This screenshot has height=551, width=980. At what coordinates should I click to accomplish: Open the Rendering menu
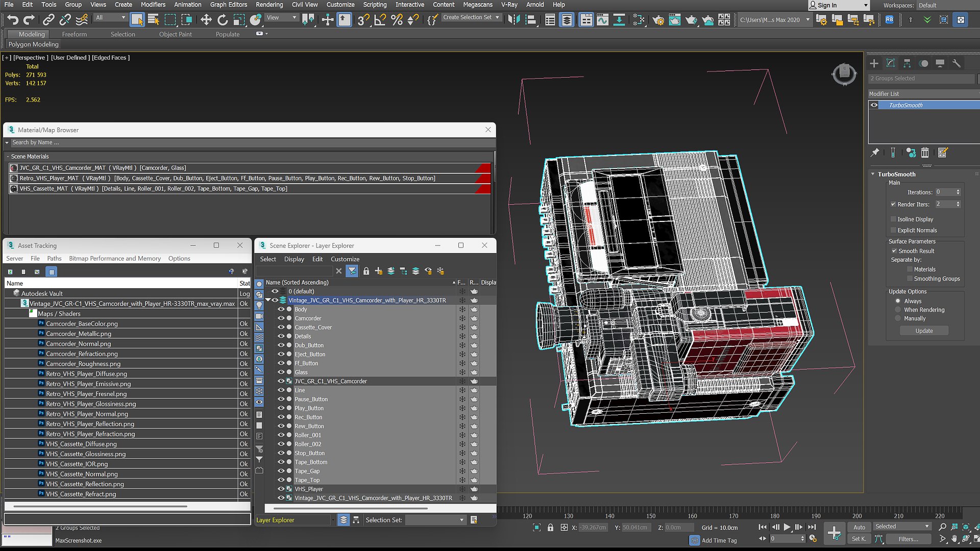tap(269, 5)
